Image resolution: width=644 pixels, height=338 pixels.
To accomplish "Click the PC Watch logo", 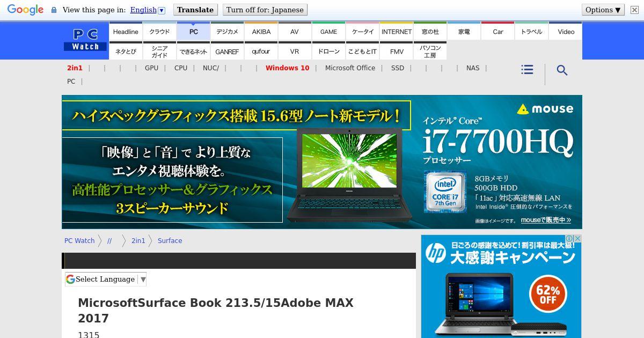I will click(x=85, y=40).
